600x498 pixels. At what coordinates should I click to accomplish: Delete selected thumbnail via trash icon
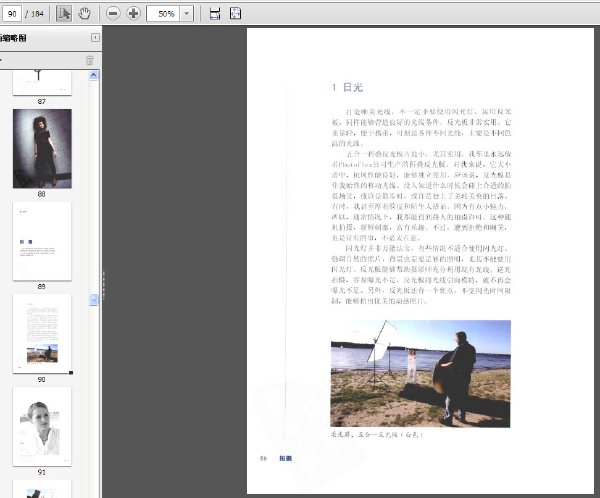point(90,60)
